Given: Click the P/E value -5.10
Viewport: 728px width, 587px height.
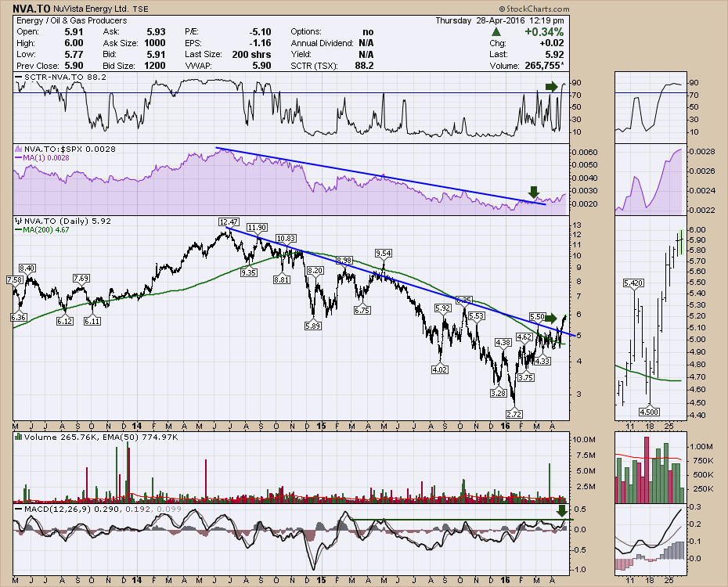Looking at the screenshot, I should pyautogui.click(x=260, y=32).
